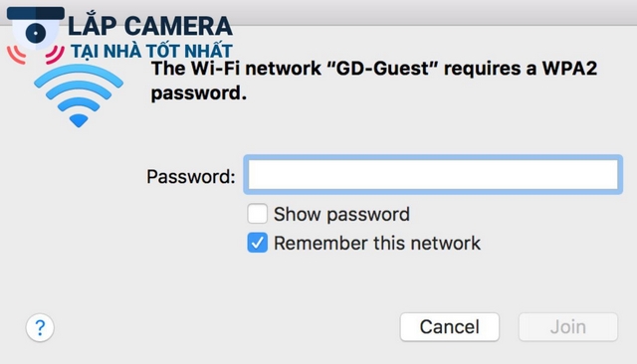Cancel the Wi-Fi password dialog
Image resolution: width=637 pixels, height=364 pixels.
click(x=449, y=326)
